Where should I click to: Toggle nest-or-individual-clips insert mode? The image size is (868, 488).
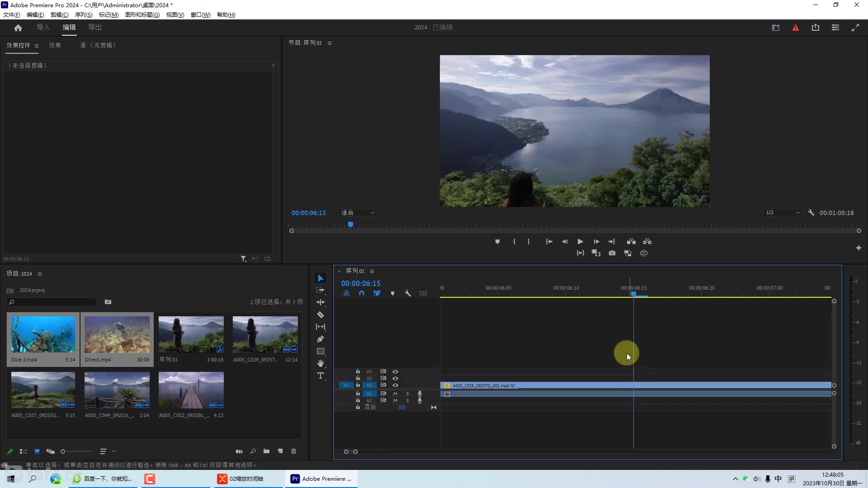(x=346, y=293)
